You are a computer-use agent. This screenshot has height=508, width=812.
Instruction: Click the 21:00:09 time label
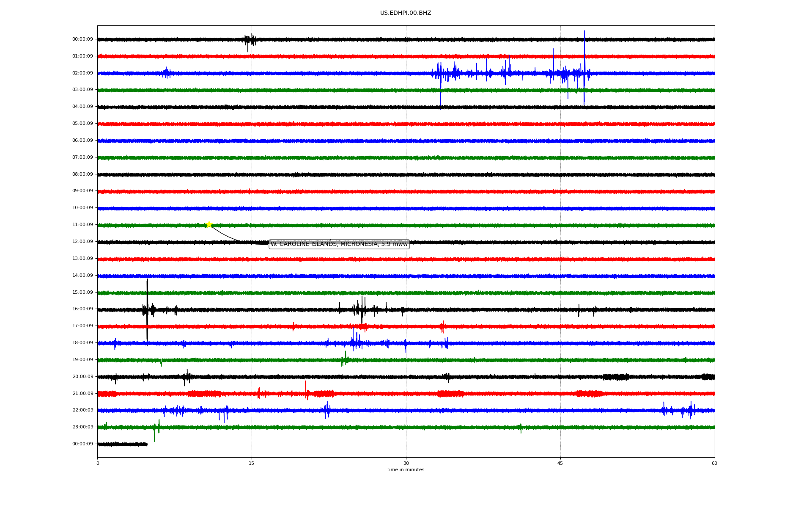coord(82,394)
